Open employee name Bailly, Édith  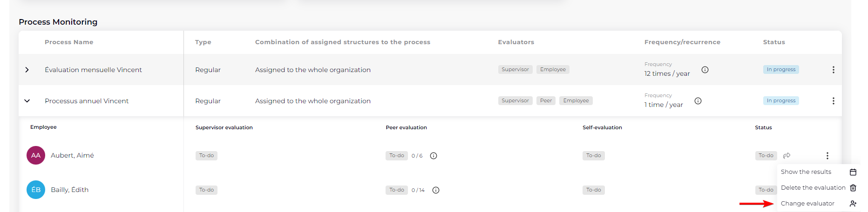tap(69, 190)
